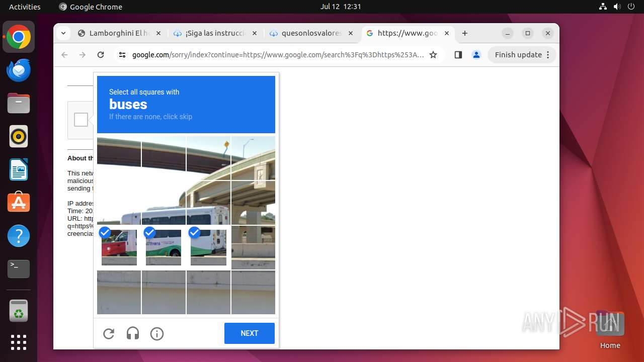Viewport: 644px width, 362px height.
Task: Open network status icon in system tray
Action: coord(603,7)
